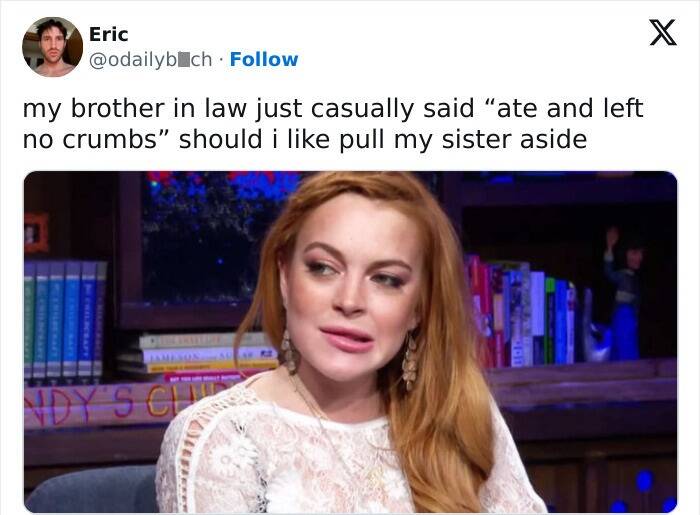Click the dangling earring on the photo's left side
The image size is (700, 515).
(288, 353)
